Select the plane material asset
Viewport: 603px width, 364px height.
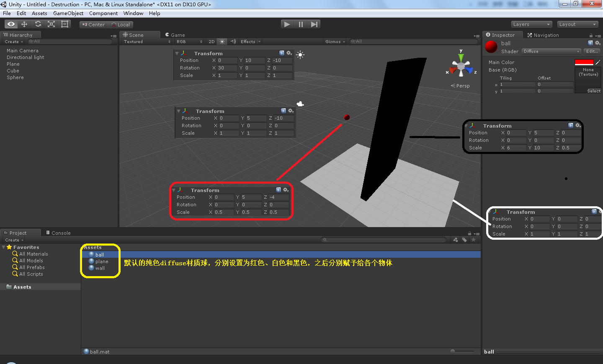click(x=101, y=261)
